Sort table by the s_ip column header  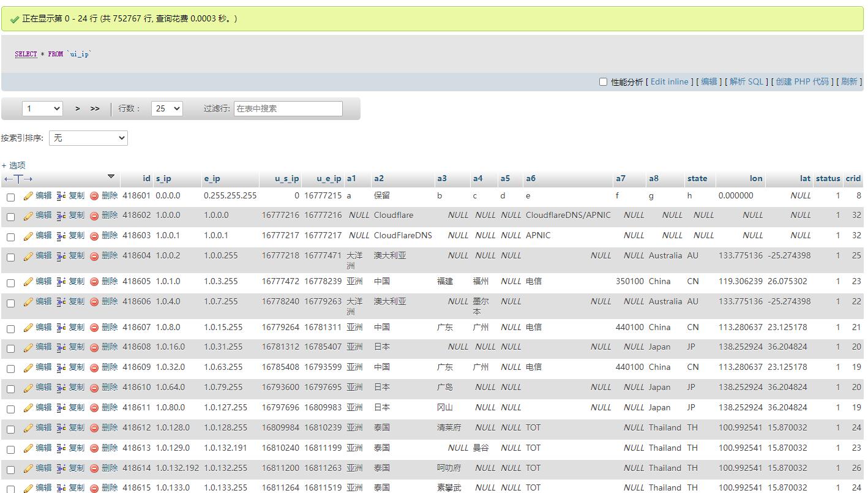[163, 179]
